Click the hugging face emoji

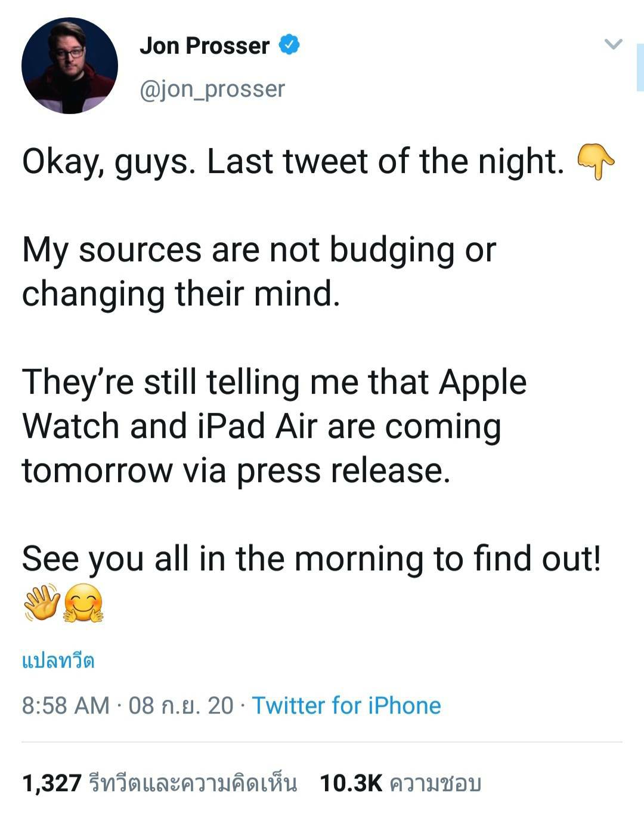[83, 604]
